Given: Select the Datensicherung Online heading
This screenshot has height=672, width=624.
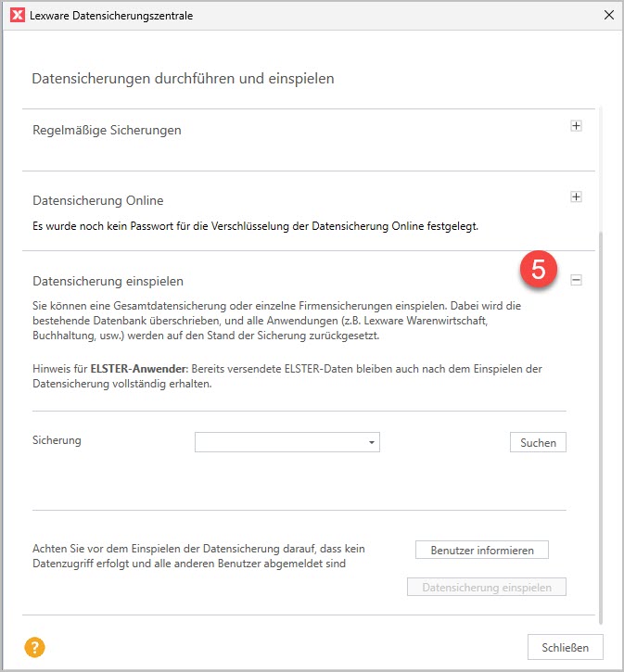Looking at the screenshot, I should click(97, 200).
